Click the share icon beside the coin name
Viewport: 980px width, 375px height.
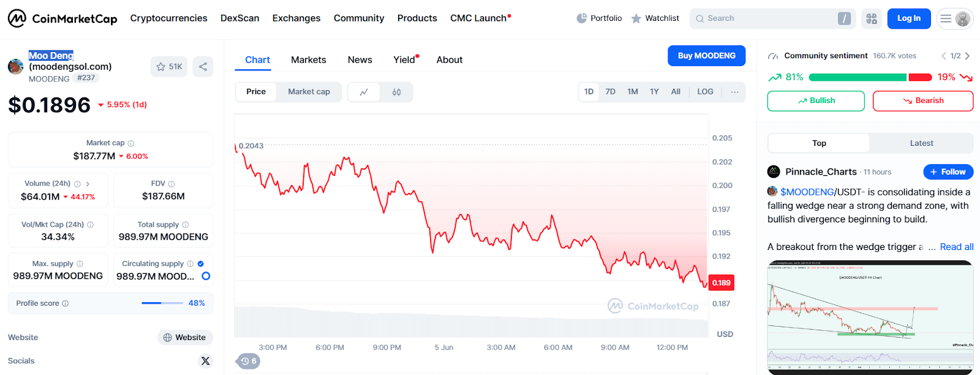point(203,67)
